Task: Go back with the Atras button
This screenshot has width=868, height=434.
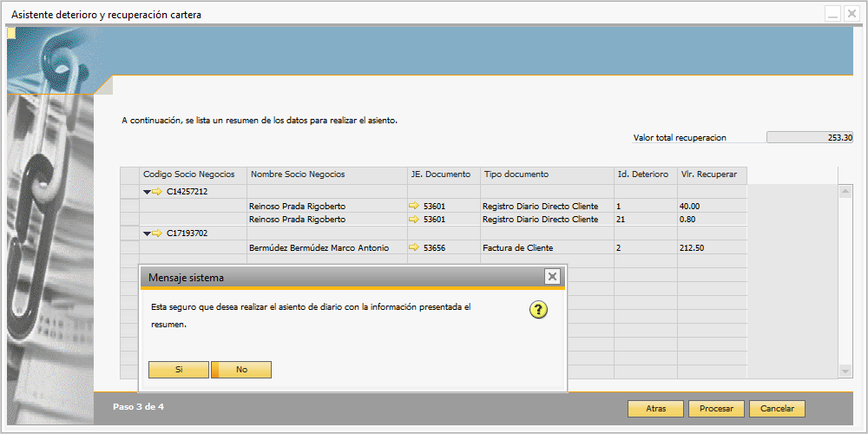Action: (x=655, y=409)
